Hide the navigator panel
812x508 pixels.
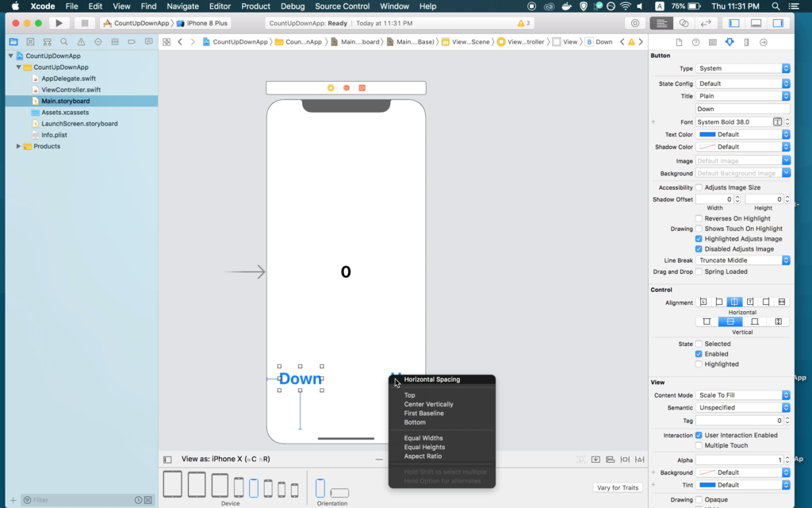click(x=733, y=23)
